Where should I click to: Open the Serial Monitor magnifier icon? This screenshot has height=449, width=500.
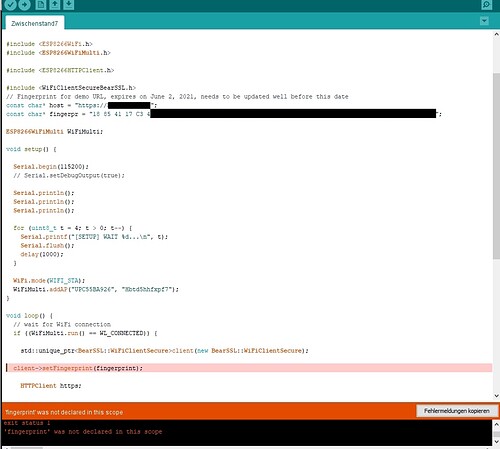pyautogui.click(x=487, y=4)
